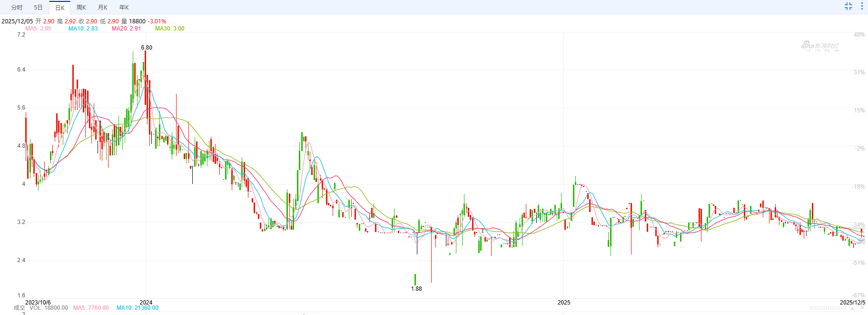Viewport: 868px width, 315px height.
Task: Select the 日K daily candlestick tab
Action: pyautogui.click(x=60, y=8)
